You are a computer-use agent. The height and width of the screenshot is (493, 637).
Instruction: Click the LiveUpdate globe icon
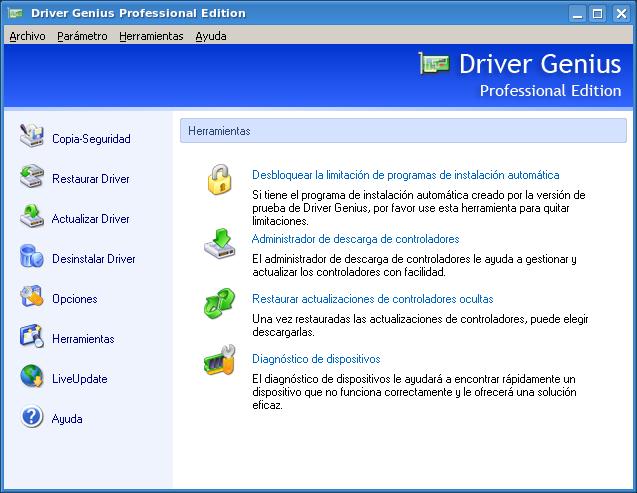point(31,376)
